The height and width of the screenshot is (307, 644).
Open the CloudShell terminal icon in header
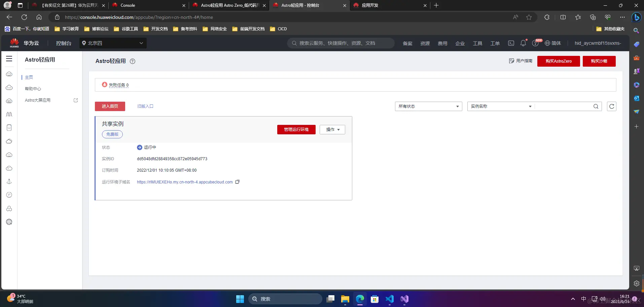(x=511, y=43)
